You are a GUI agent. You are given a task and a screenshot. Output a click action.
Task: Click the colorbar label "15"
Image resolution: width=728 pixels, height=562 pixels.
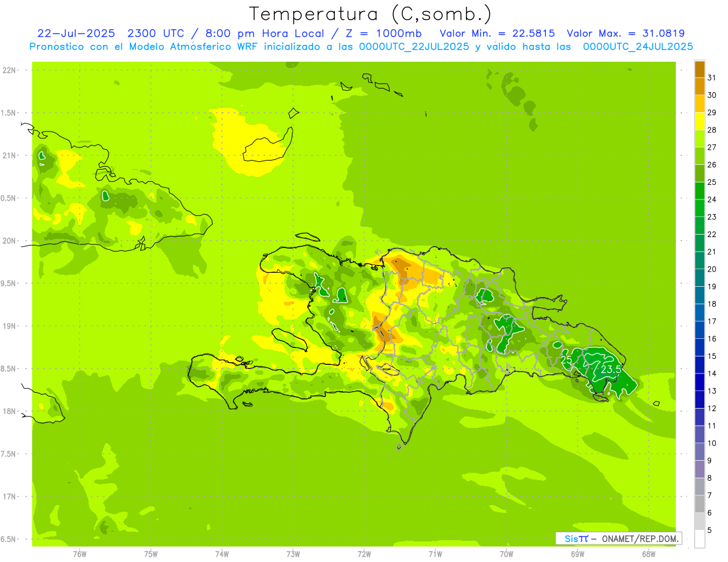(712, 356)
